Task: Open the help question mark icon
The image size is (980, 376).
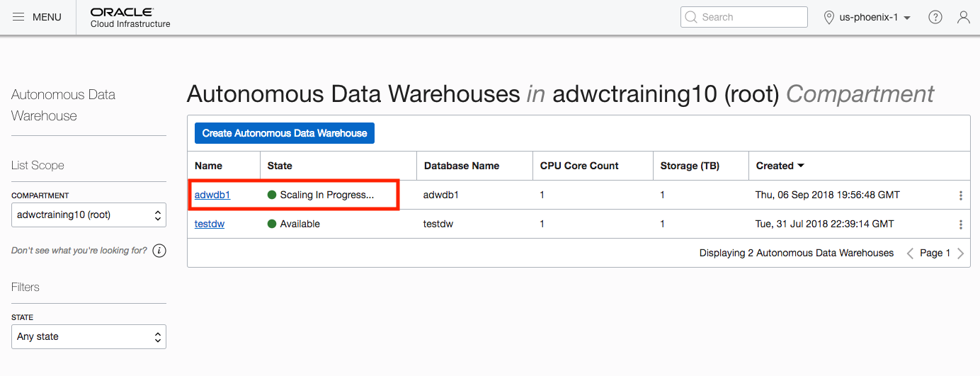Action: (x=935, y=17)
